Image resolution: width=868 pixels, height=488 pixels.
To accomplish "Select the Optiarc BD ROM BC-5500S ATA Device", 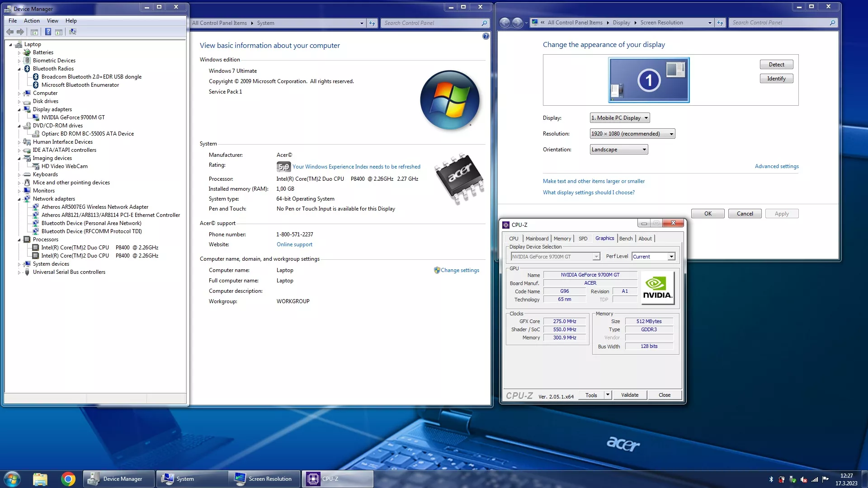I will tap(87, 134).
